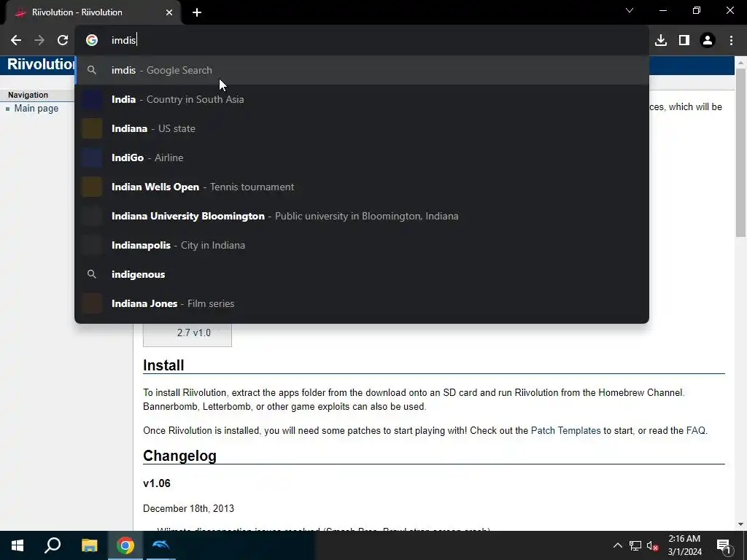Choose the India suggestion
Viewport: 747px width, 560px height.
coord(362,99)
